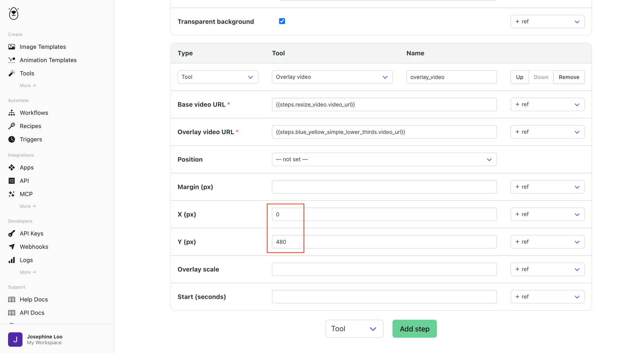
Task: Click the Webhooks paper plane icon
Action: pos(12,247)
